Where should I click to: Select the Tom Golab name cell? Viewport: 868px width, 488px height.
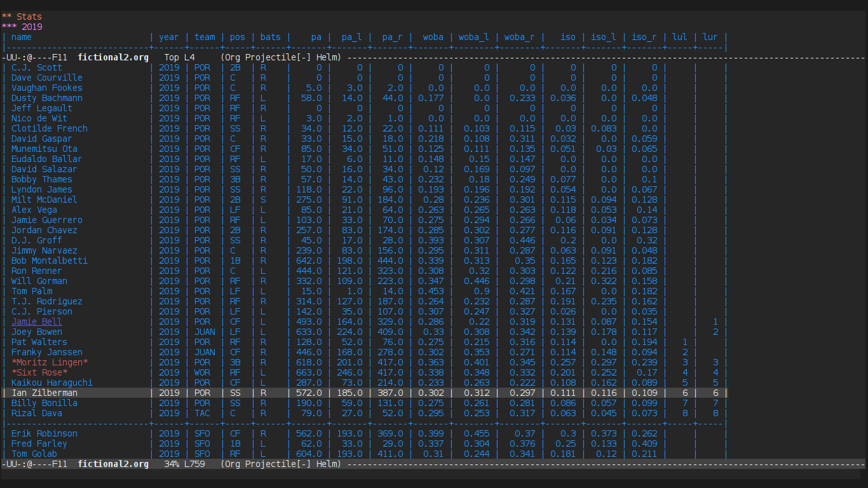coord(34,454)
